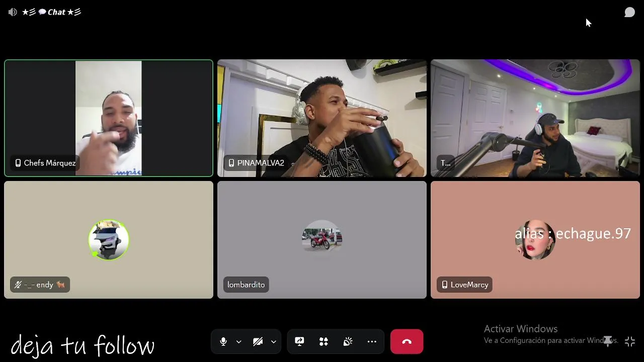
Task: Click the mobile icon beside PINAMALVA2
Action: pyautogui.click(x=231, y=163)
